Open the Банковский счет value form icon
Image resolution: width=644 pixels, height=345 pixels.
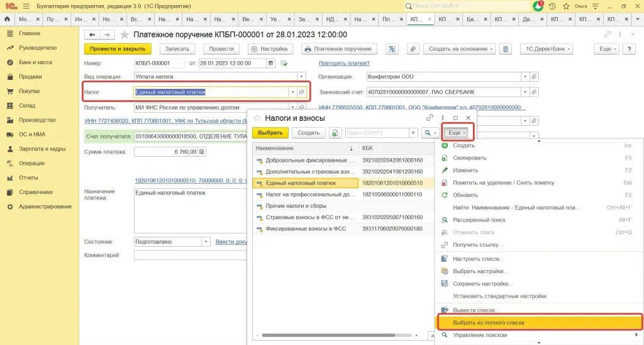coord(534,92)
